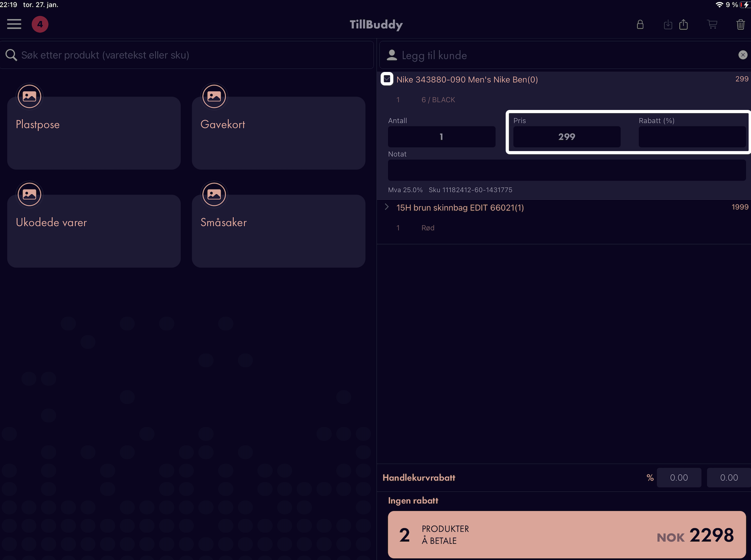The height and width of the screenshot is (560, 751).
Task: Collapse the Nike item details chevron
Action: [387, 79]
